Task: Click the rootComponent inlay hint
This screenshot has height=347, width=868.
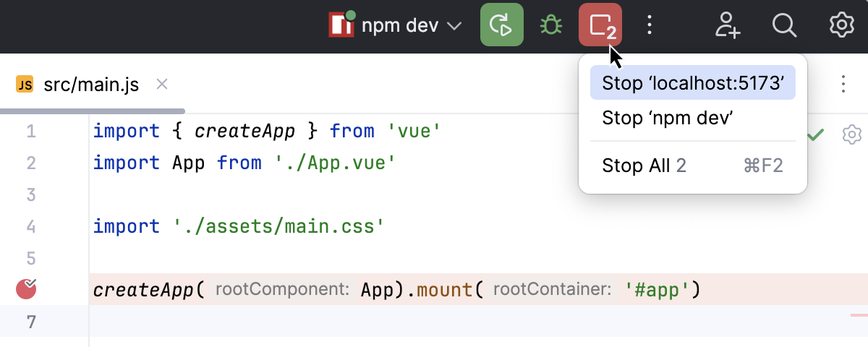Action: (x=283, y=290)
